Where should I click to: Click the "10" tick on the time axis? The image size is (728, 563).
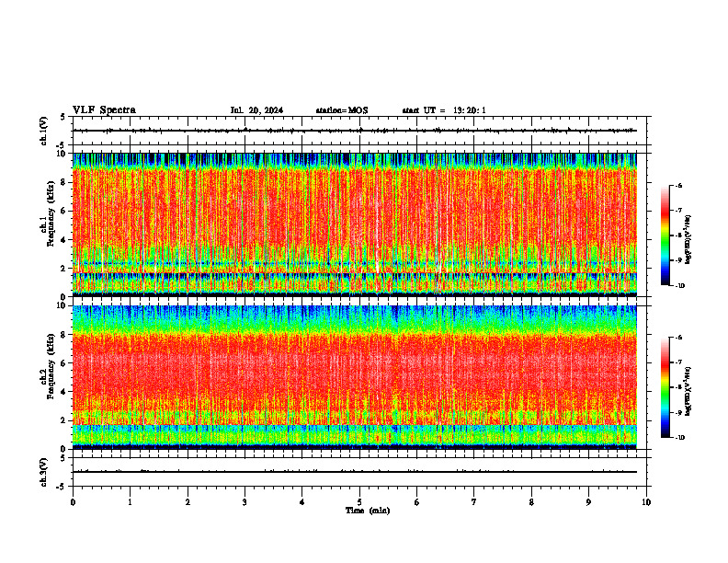[x=646, y=502]
